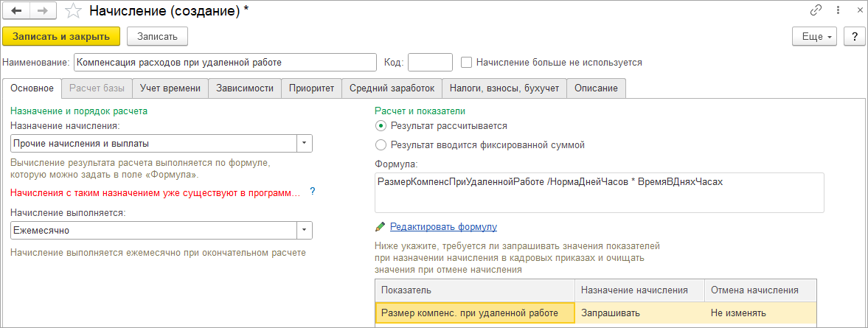Select 'Результат рассчитывается' radio option
Screen dimensions: 868x328
[x=381, y=126]
